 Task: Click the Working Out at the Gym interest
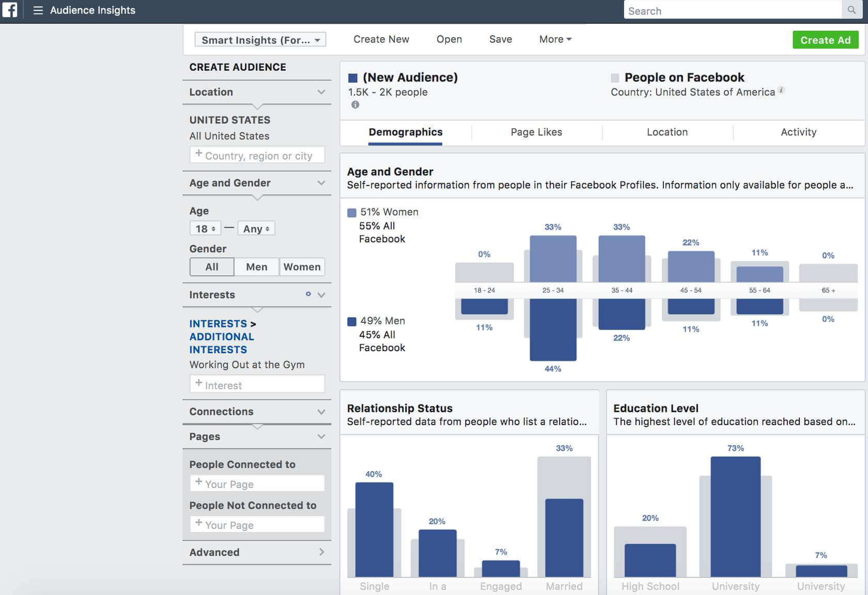coord(247,365)
